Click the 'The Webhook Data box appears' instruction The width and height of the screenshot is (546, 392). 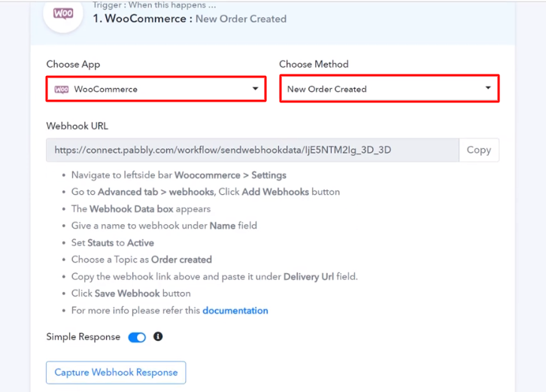click(x=141, y=209)
